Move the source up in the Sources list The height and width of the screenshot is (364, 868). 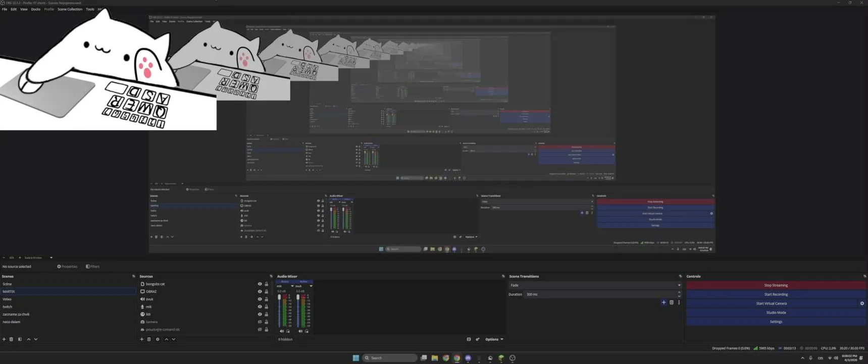tap(167, 339)
